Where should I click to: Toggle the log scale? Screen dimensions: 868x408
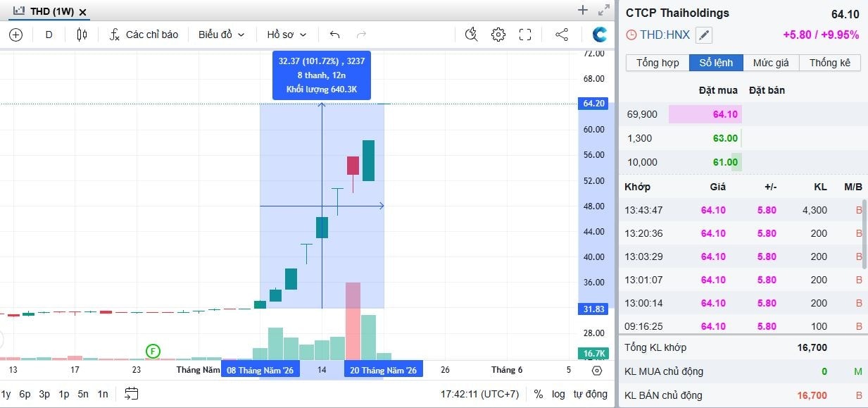[558, 394]
